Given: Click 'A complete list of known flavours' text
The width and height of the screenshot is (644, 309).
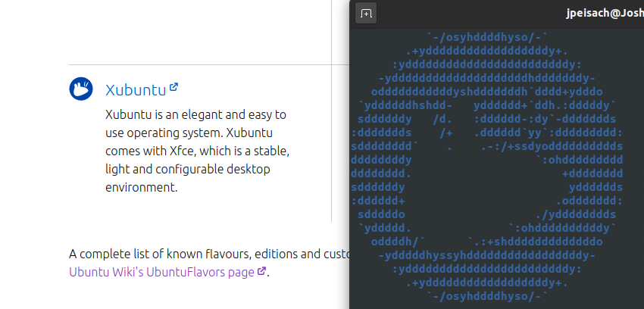Looking at the screenshot, I should coord(160,254).
